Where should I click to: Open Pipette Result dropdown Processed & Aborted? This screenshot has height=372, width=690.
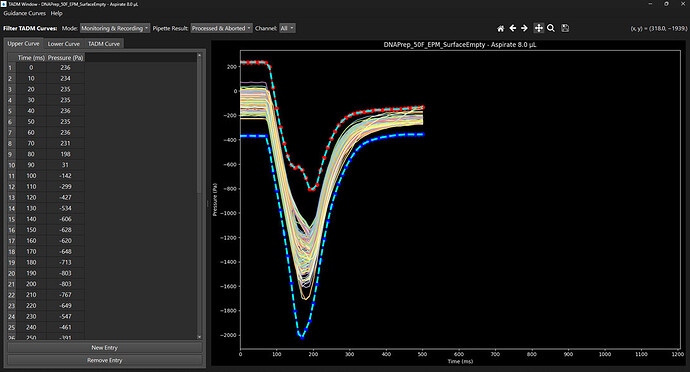tap(222, 28)
